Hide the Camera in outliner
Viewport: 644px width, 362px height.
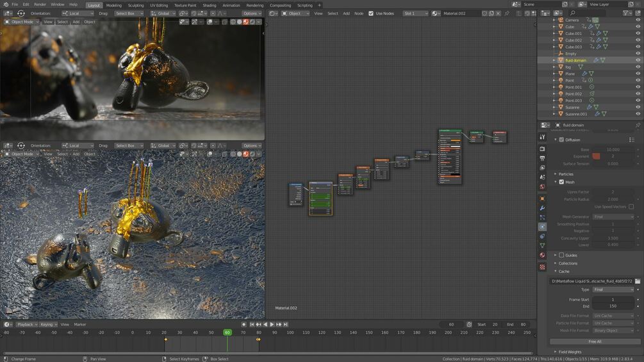click(638, 20)
